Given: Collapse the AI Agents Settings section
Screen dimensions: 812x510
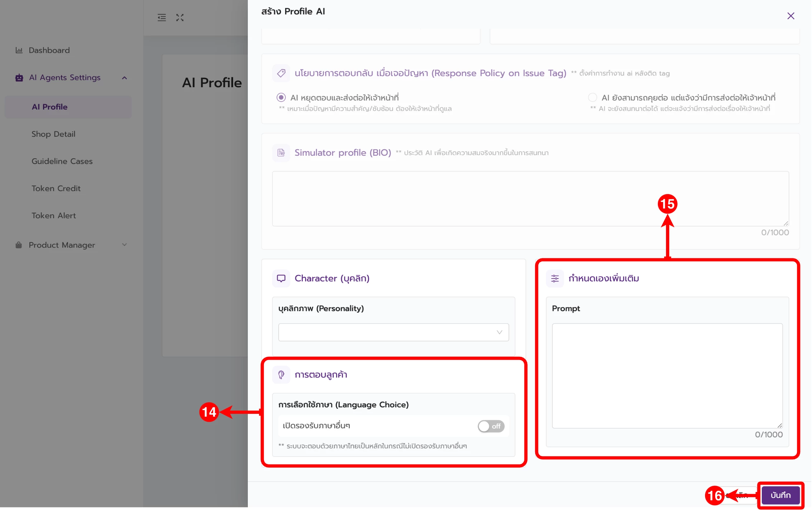Looking at the screenshot, I should [x=124, y=78].
